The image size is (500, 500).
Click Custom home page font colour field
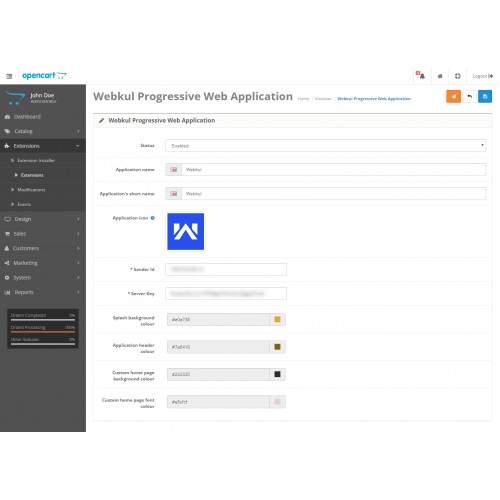[218, 402]
